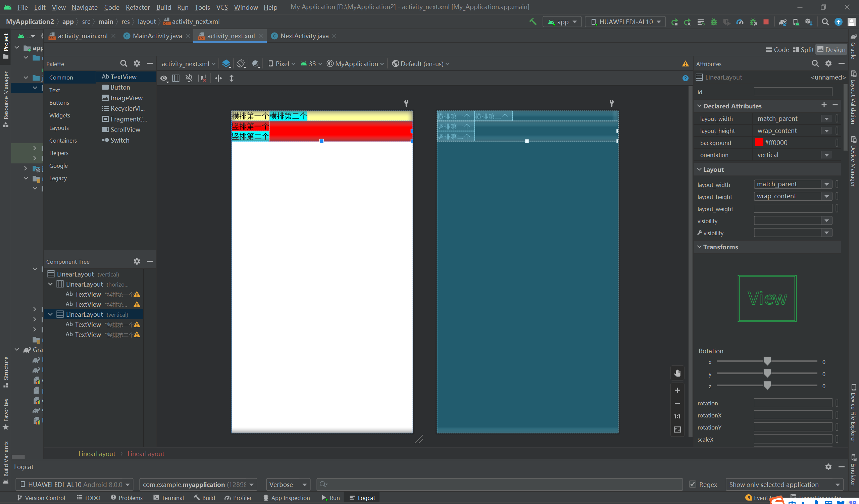
Task: Collapse the Declared Attributes section
Action: [x=700, y=106]
